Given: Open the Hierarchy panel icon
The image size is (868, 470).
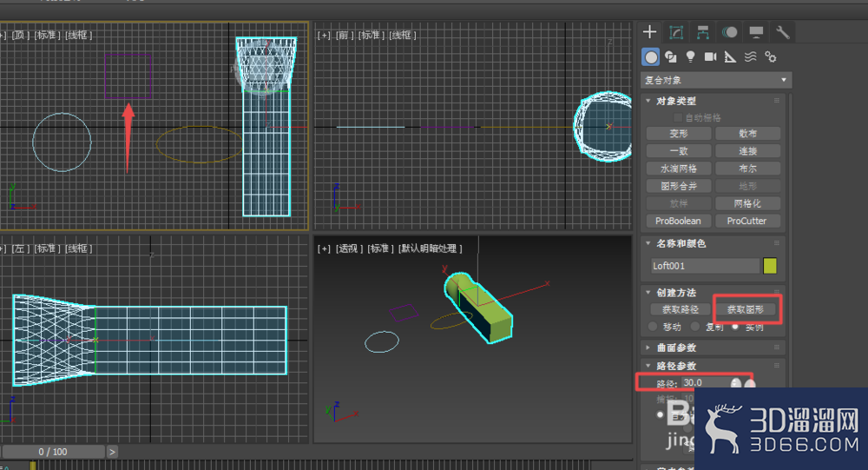Looking at the screenshot, I should pyautogui.click(x=703, y=32).
